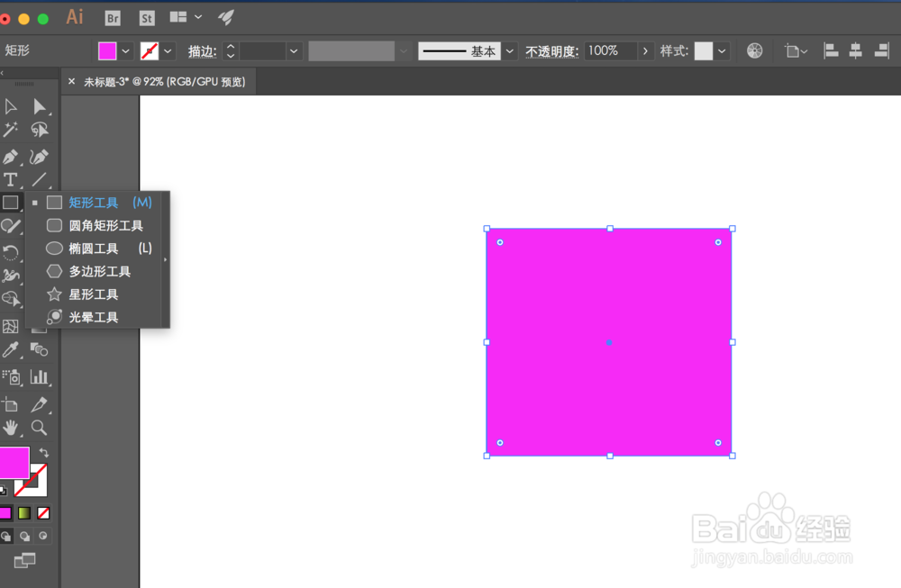Select the Mesh tool
The width and height of the screenshot is (901, 588).
pos(10,326)
